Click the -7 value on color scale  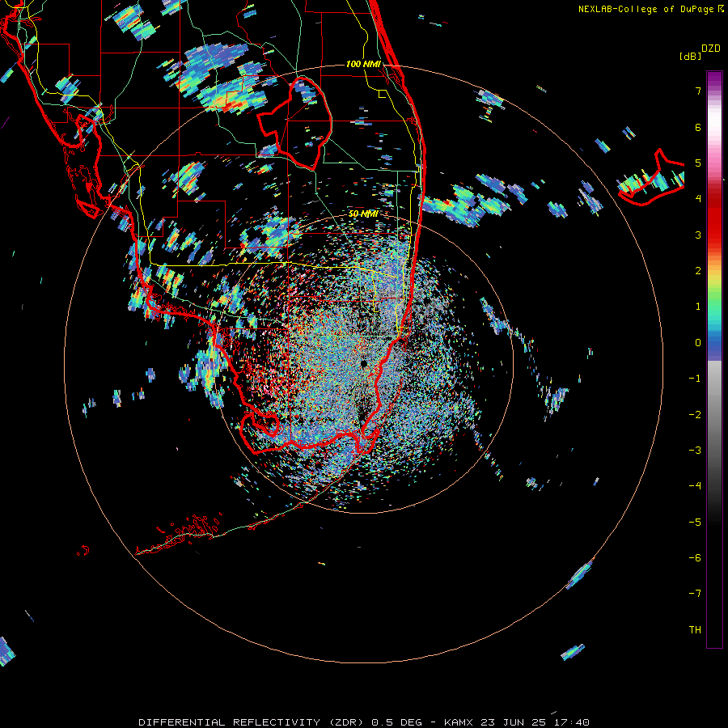click(695, 594)
